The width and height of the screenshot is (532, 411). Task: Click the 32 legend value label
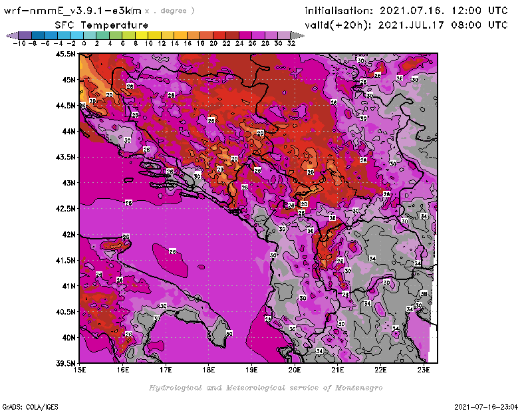(x=291, y=43)
